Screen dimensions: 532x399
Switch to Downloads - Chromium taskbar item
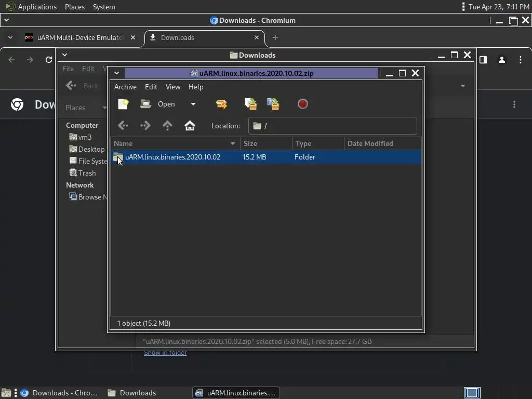[x=59, y=393]
